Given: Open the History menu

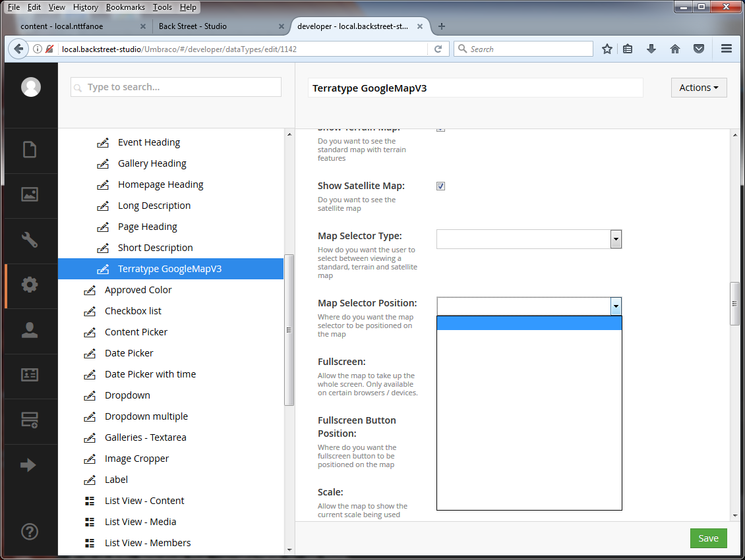Looking at the screenshot, I should coord(86,7).
